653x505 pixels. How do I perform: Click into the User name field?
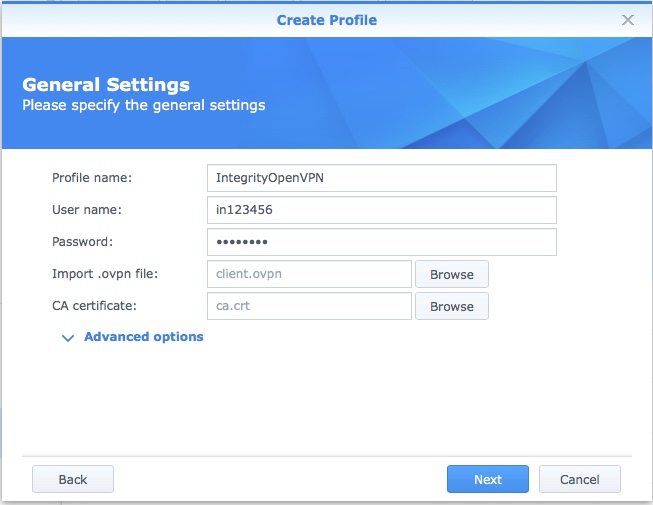pyautogui.click(x=380, y=210)
